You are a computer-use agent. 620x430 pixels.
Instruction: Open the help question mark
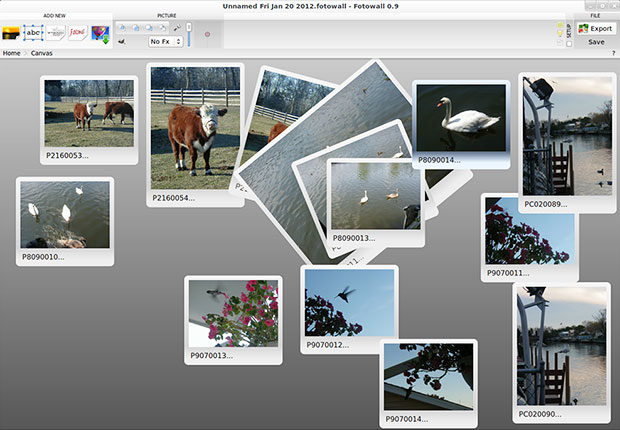click(x=614, y=53)
